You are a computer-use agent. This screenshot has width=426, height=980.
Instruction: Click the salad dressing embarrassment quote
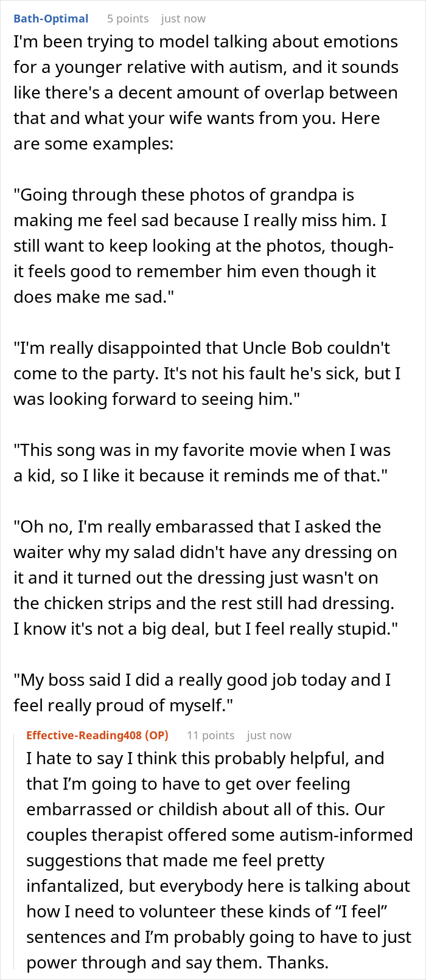[206, 578]
